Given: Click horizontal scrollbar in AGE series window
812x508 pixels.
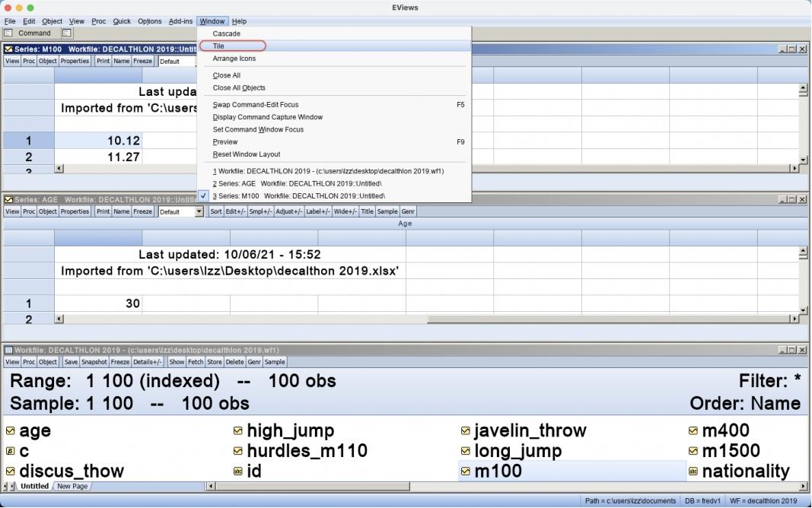Looking at the screenshot, I should (x=427, y=319).
